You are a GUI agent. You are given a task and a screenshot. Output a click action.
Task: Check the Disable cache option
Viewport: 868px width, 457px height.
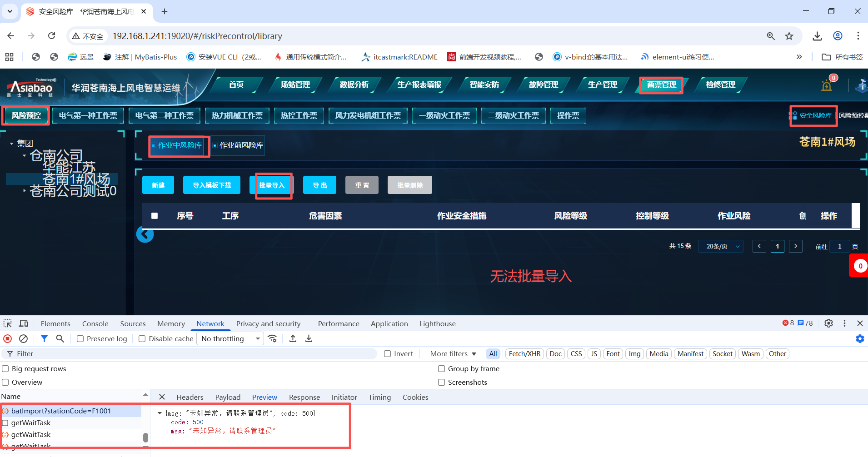pyautogui.click(x=142, y=339)
